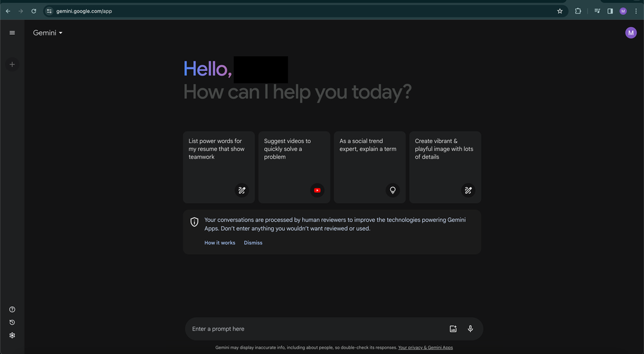Open the Google account avatar menu
Viewport: 644px width, 354px height.
tap(630, 33)
